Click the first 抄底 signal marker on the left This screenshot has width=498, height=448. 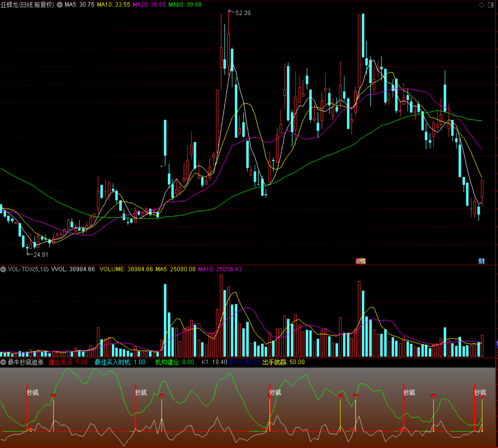click(33, 393)
